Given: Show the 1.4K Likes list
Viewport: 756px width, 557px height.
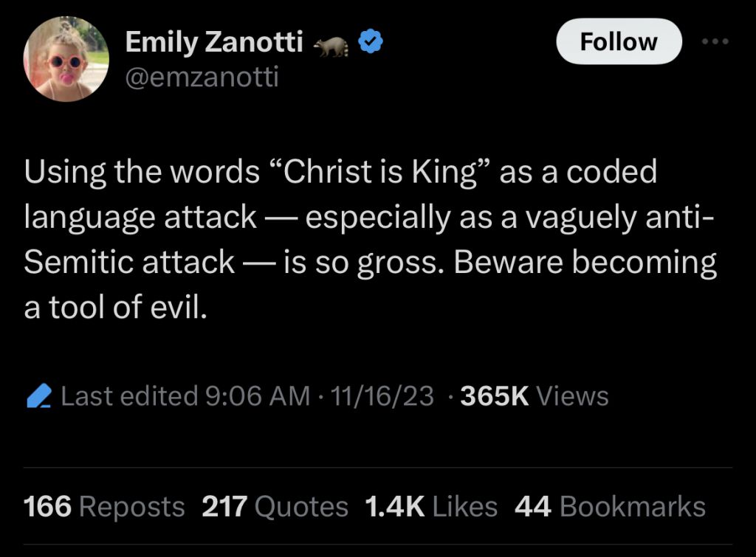Looking at the screenshot, I should 431,507.
